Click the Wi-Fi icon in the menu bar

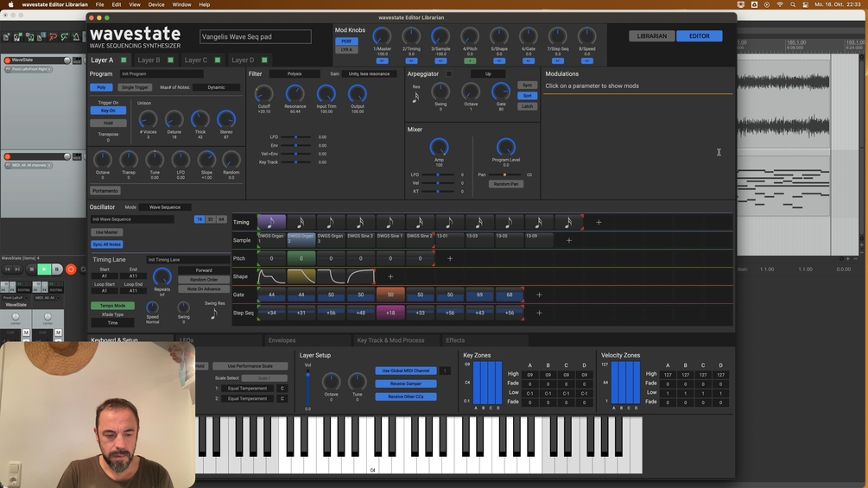coord(779,4)
